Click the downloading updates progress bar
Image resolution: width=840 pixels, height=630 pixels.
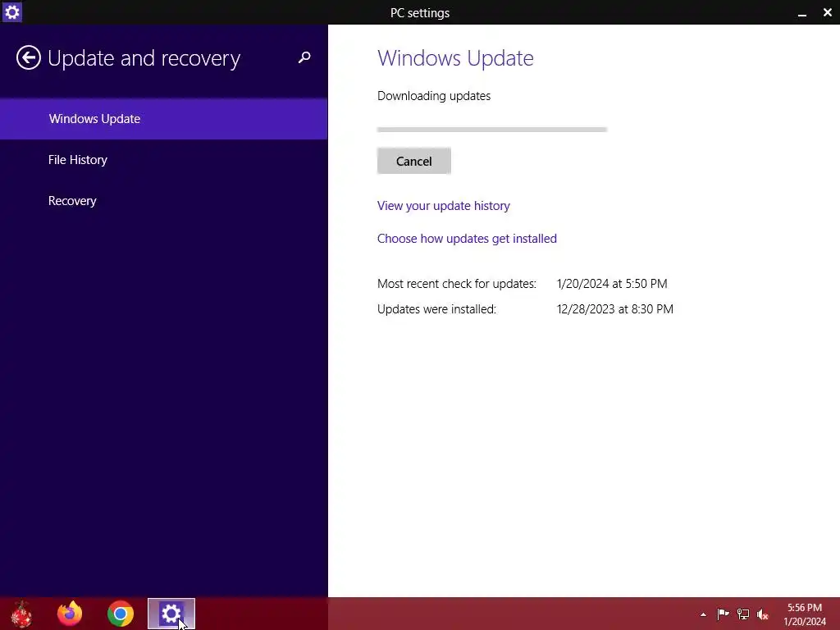click(492, 129)
